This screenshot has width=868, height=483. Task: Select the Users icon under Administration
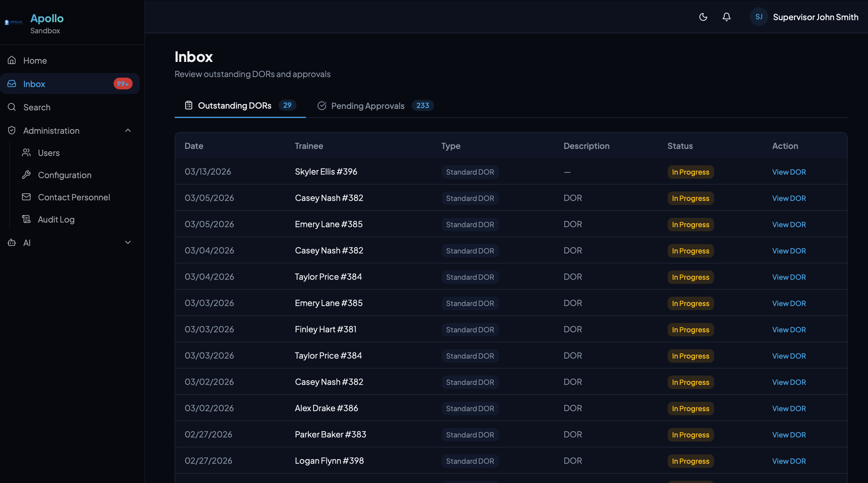(x=27, y=152)
